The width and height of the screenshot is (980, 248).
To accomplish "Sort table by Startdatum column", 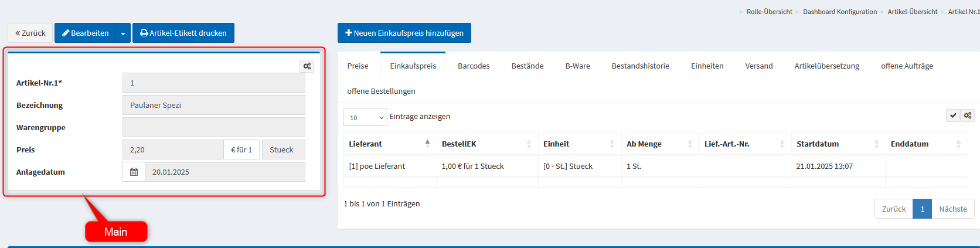I will pyautogui.click(x=838, y=144).
